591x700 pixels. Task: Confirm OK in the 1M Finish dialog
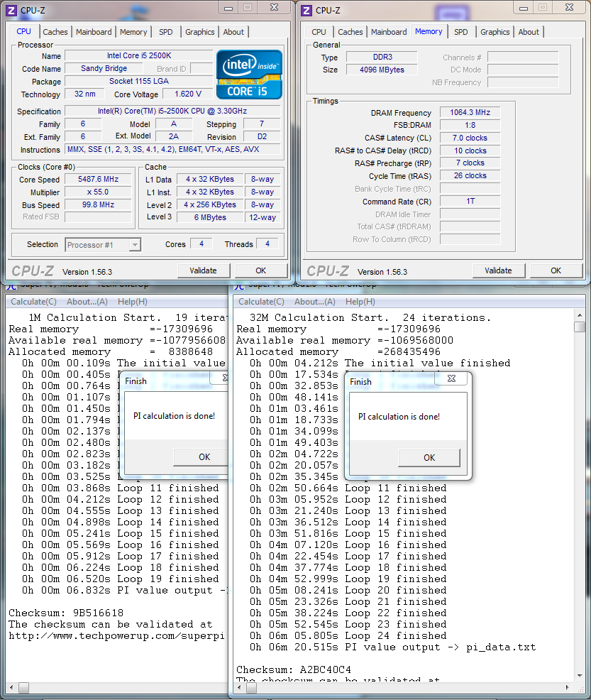coord(201,457)
